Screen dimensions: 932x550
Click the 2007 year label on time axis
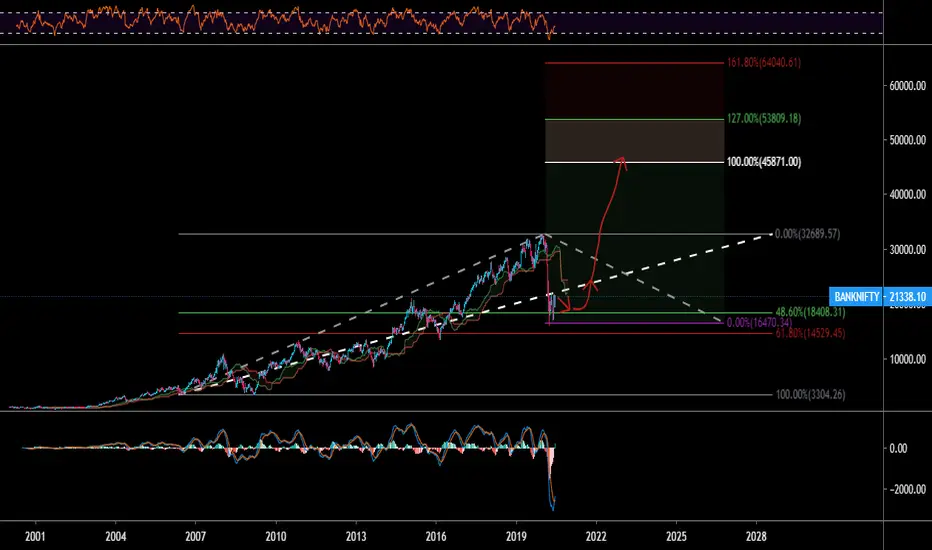point(196,536)
